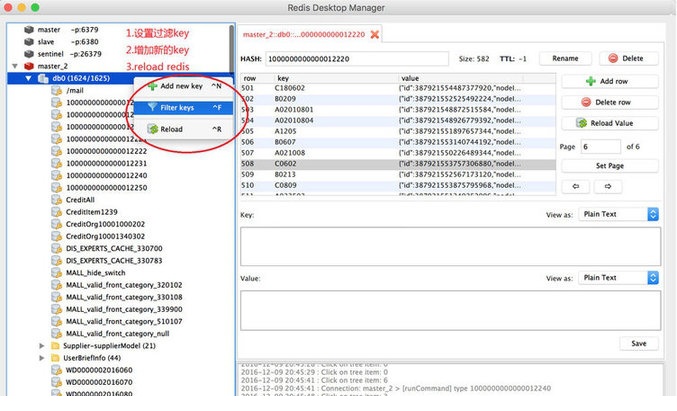The height and width of the screenshot is (411, 677).
Task: Select key 1000000000000012222
Action: tap(106, 152)
